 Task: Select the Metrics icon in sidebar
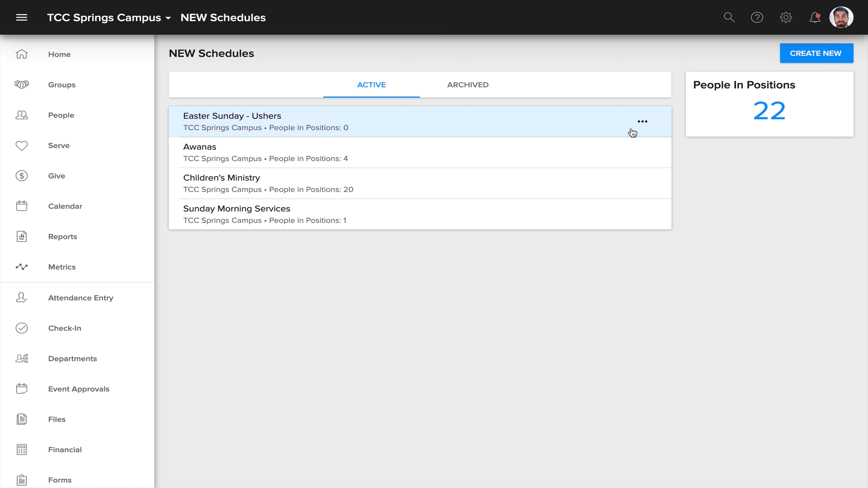(22, 267)
